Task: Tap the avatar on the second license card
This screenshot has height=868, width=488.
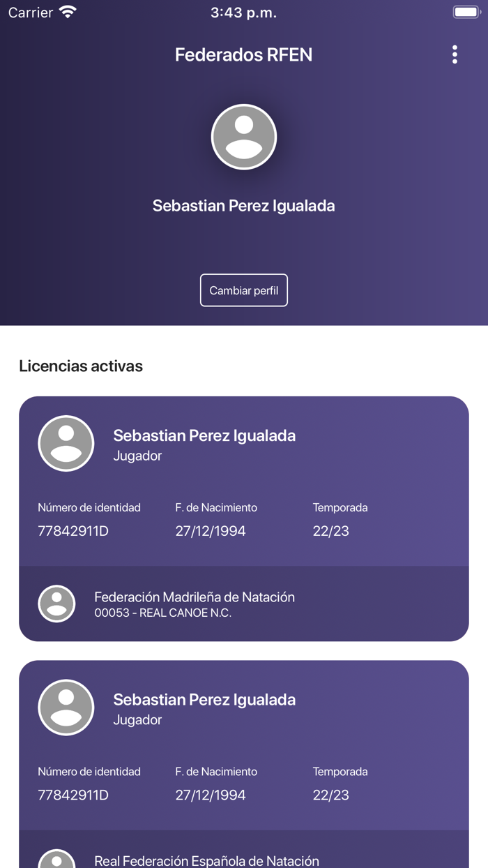Action: coord(66,707)
